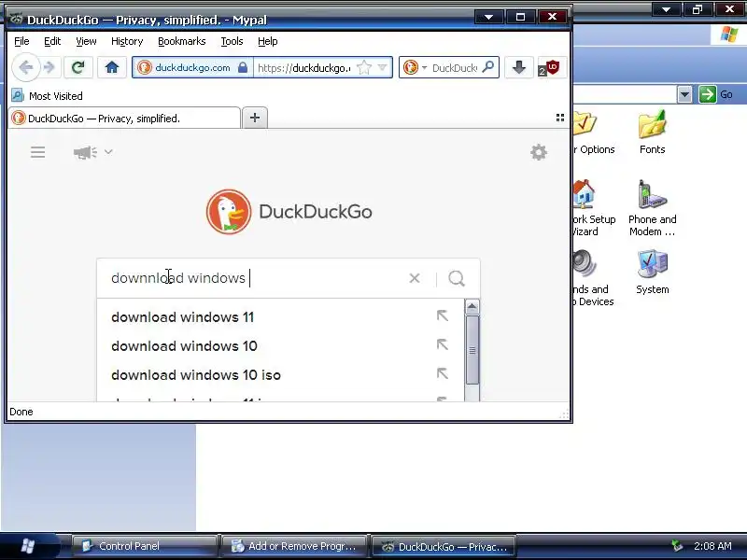The image size is (747, 560).
Task: Open Most Visited bookmarks folder
Action: (x=47, y=96)
